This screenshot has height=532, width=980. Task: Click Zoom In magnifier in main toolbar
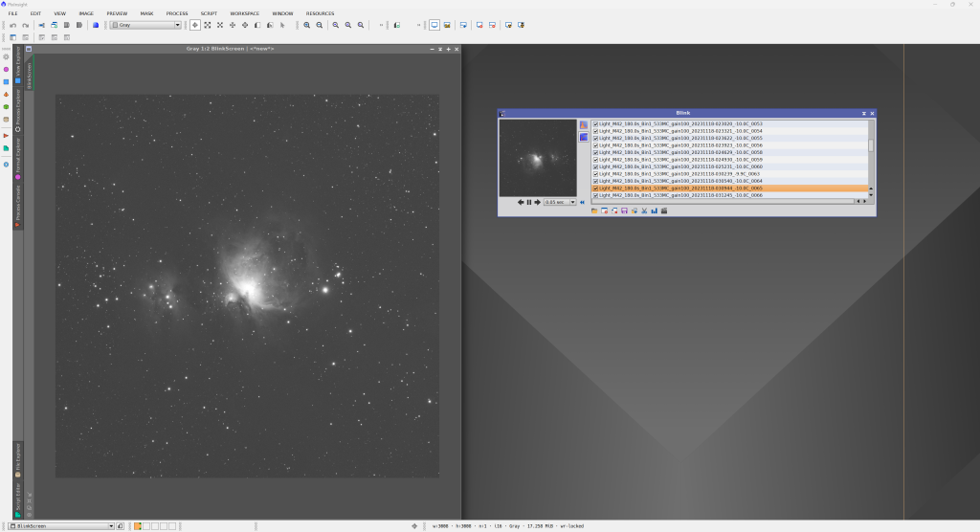coord(307,25)
